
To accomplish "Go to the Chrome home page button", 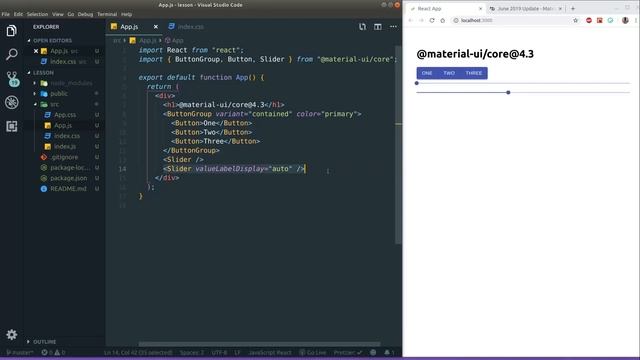I will [x=442, y=20].
